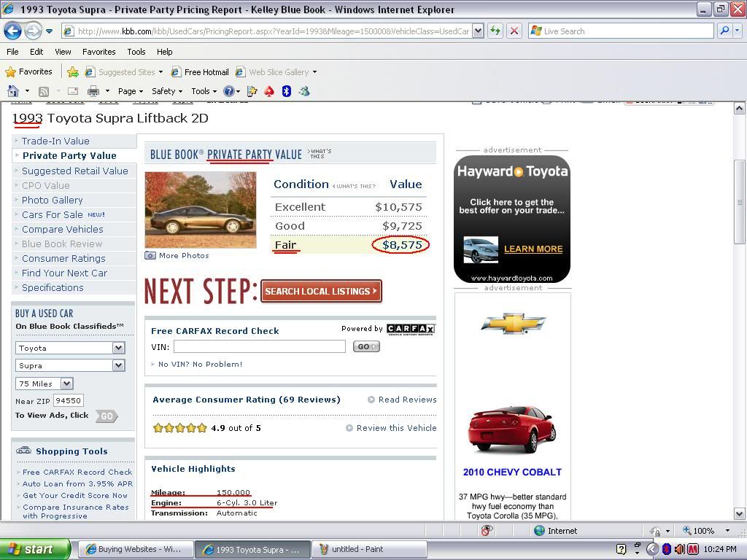The image size is (747, 560).
Task: Click the volume speaker tray icon
Action: click(x=680, y=550)
